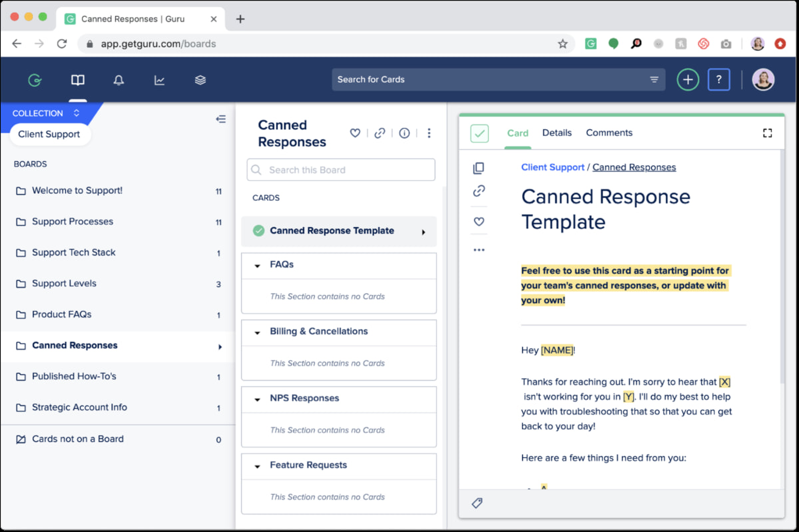Click the Guru logo icon in the navigation bar

tap(35, 81)
